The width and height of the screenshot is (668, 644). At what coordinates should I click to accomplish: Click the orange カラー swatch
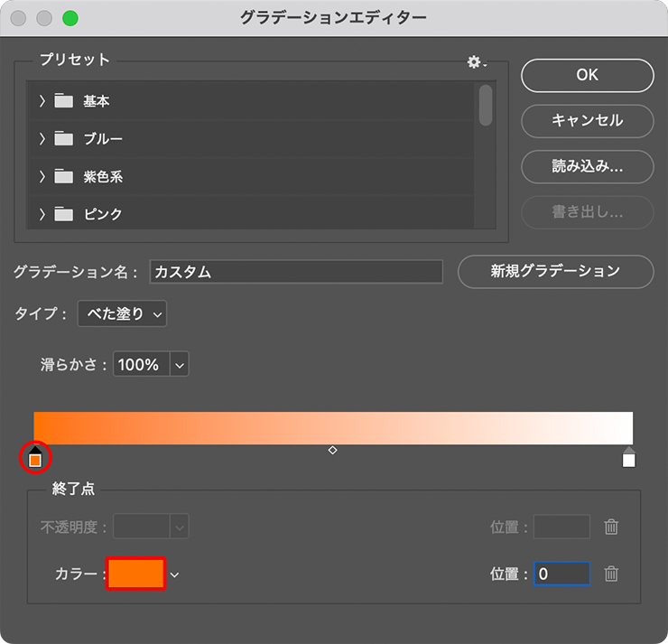coord(136,574)
